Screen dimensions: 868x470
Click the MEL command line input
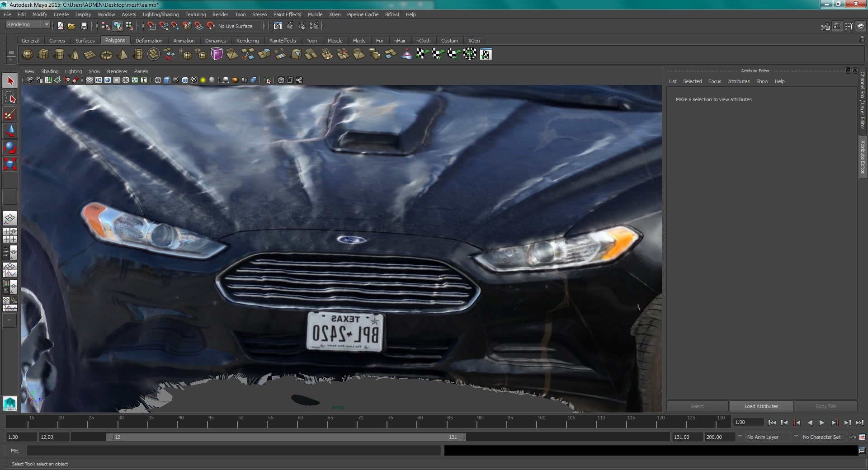tap(234, 451)
